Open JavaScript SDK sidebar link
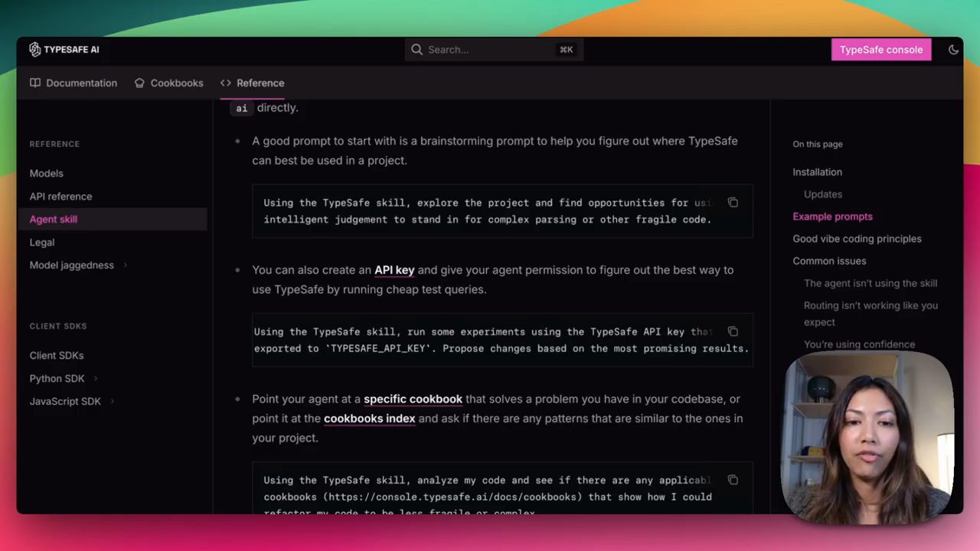Image resolution: width=980 pixels, height=551 pixels. 65,402
